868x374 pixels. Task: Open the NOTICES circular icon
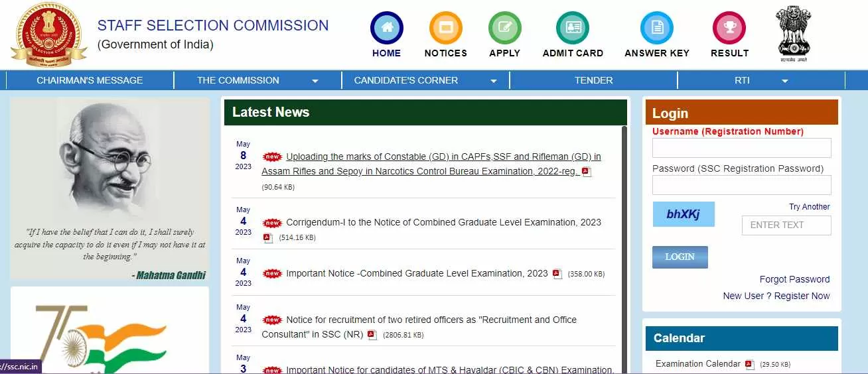tap(446, 29)
